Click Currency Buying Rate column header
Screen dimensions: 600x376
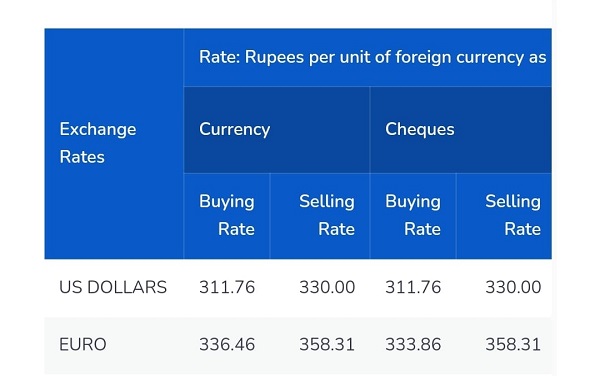[227, 216]
